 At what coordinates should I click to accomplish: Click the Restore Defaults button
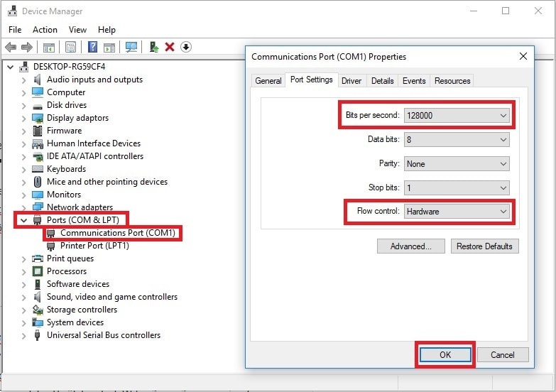(x=484, y=246)
